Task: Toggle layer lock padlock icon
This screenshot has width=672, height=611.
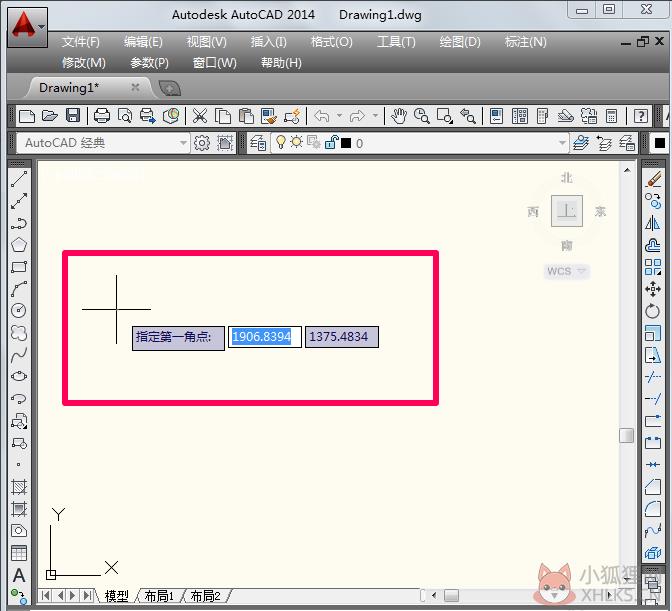Action: click(331, 142)
